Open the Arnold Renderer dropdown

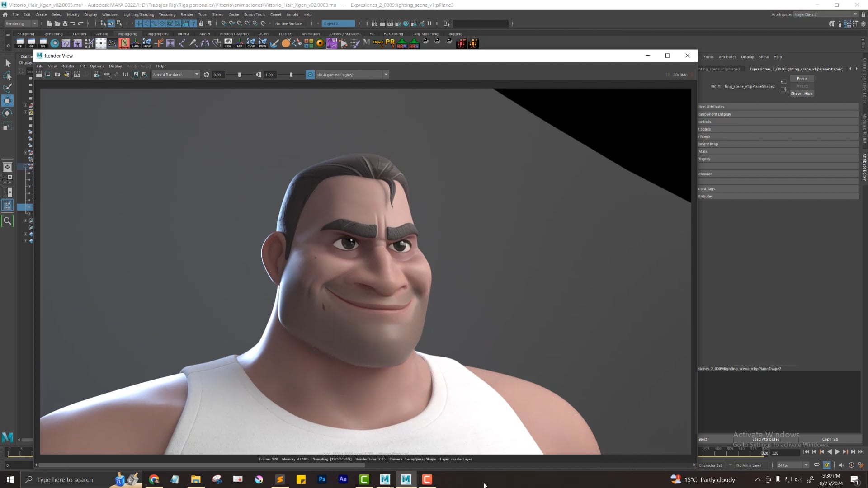pos(197,75)
